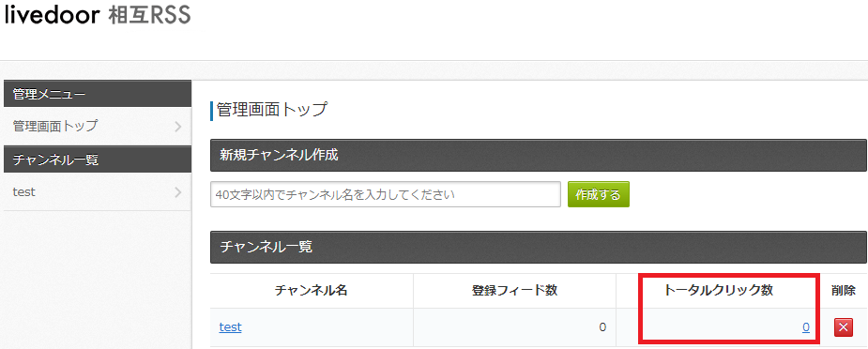The image size is (868, 349).
Task: Click the 管理画面トップ page title
Action: 272,110
